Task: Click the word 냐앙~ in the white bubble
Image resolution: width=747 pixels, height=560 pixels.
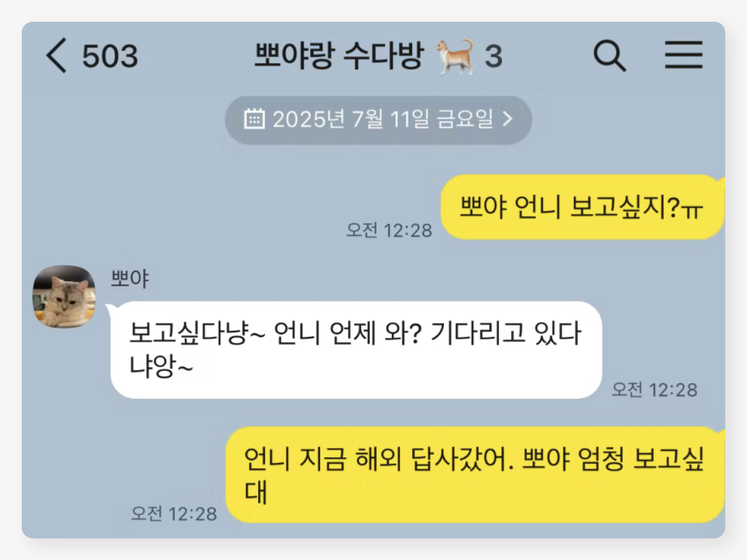Action: click(162, 367)
